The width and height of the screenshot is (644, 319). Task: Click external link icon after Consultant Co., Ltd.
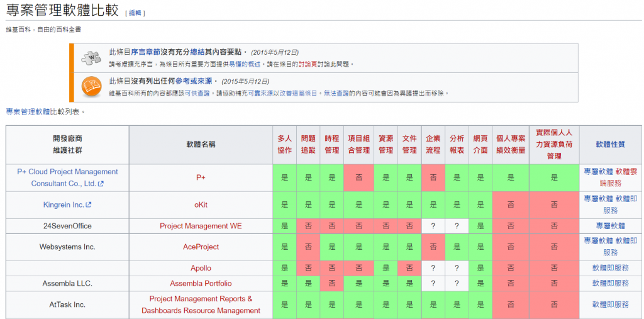pyautogui.click(x=101, y=184)
